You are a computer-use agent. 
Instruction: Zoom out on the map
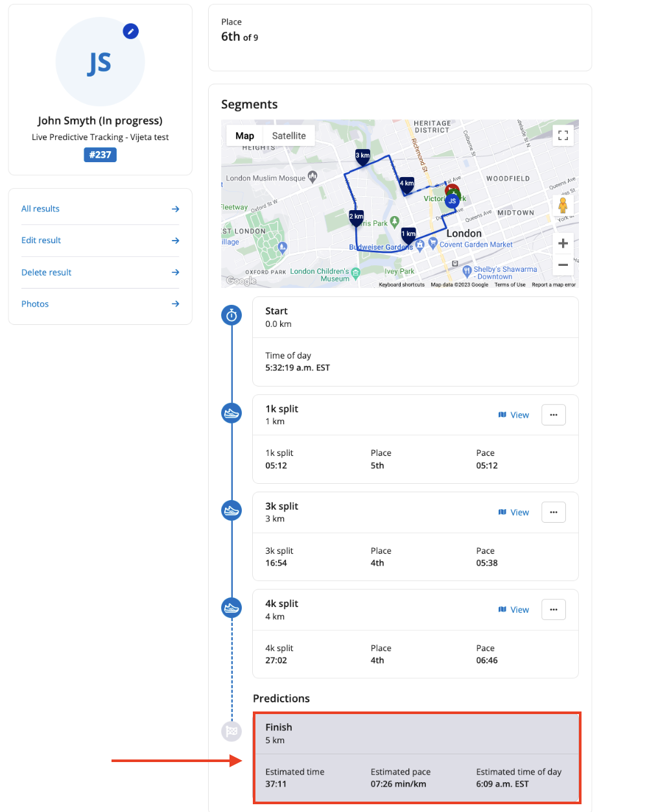tap(563, 265)
